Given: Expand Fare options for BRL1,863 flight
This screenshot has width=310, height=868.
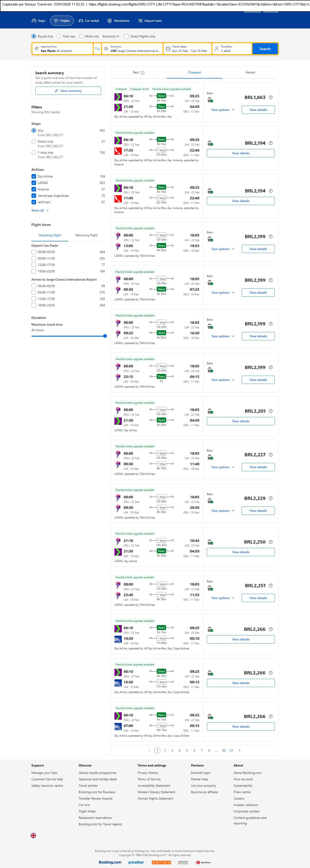Looking at the screenshot, I should pos(223,110).
